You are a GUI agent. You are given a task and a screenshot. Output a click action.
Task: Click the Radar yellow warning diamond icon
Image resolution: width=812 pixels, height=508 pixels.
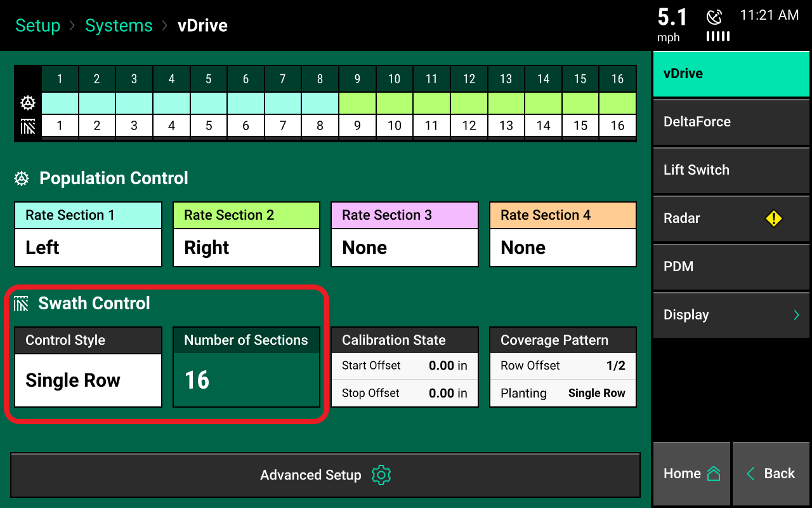(774, 218)
